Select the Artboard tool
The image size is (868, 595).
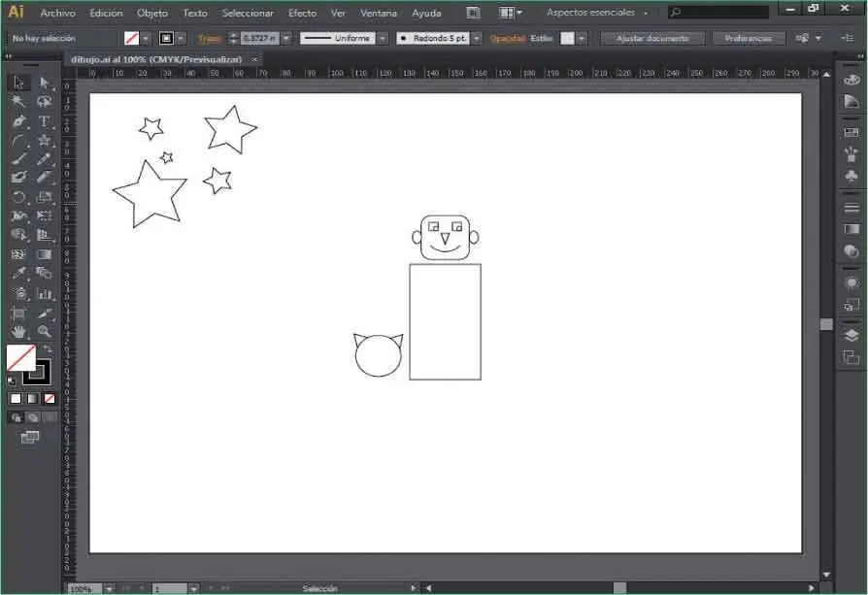(18, 313)
